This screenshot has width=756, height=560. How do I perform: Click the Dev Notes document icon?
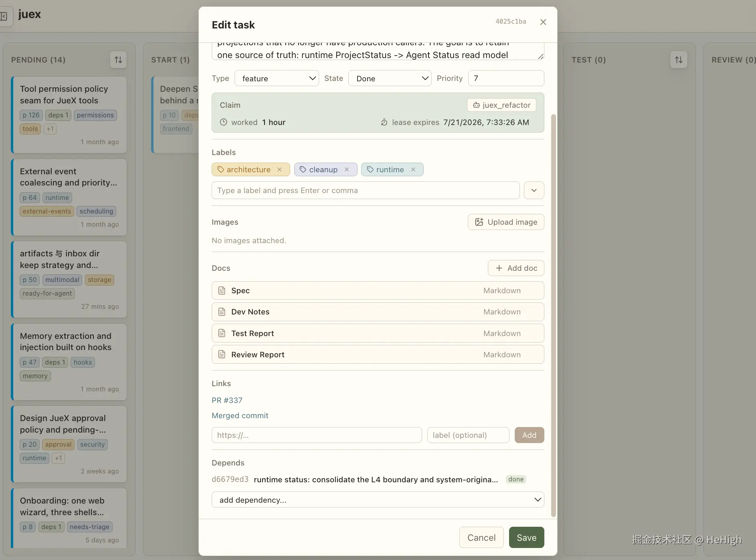pyautogui.click(x=222, y=312)
